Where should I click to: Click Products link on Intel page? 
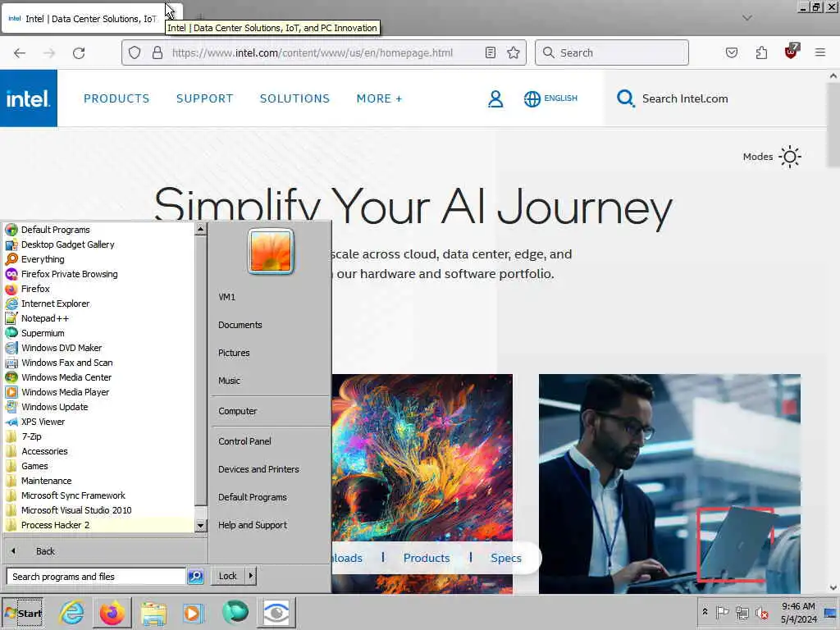427,558
